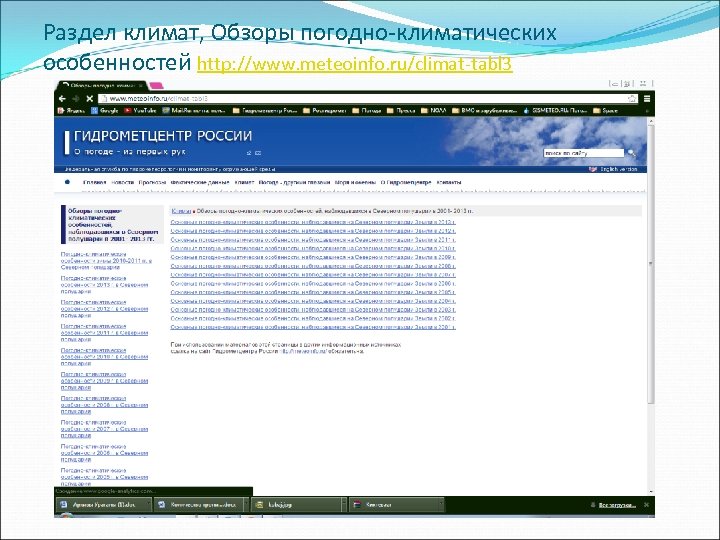720x540 pixels.
Task: Open the 2010 review link in main list
Action: [313, 248]
